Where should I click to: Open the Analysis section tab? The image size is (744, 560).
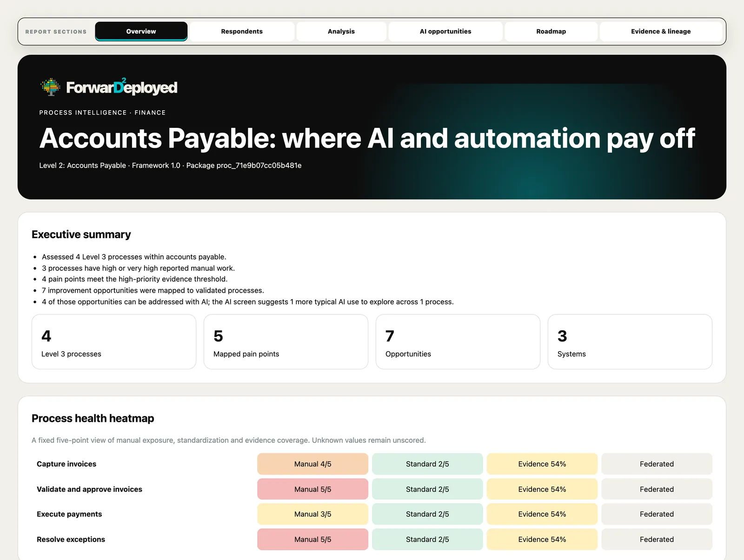[341, 31]
